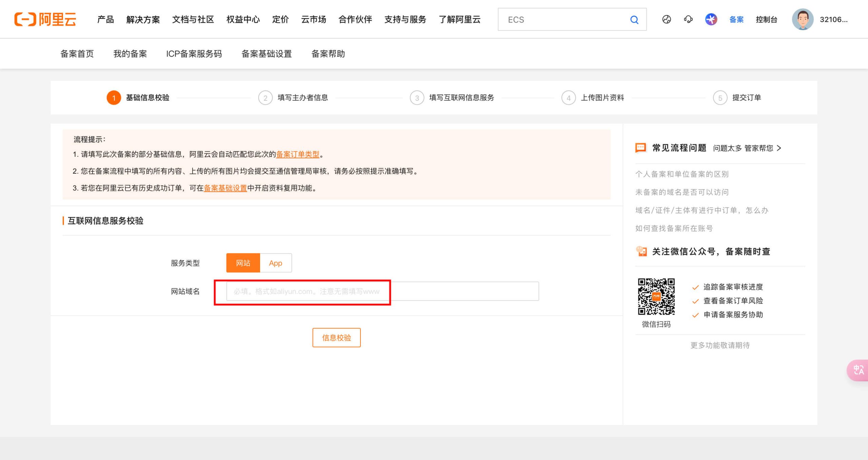Click the search magnifier icon
The width and height of the screenshot is (868, 460).
click(634, 20)
